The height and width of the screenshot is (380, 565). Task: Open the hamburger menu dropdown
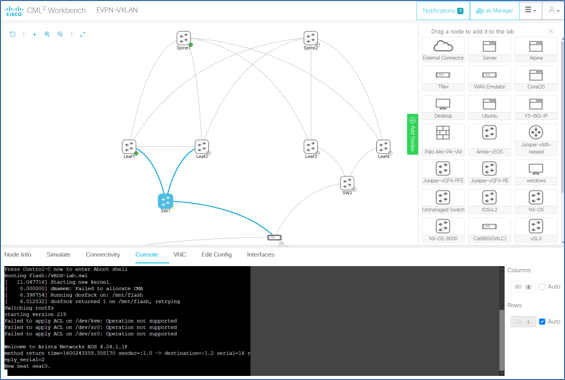click(530, 10)
